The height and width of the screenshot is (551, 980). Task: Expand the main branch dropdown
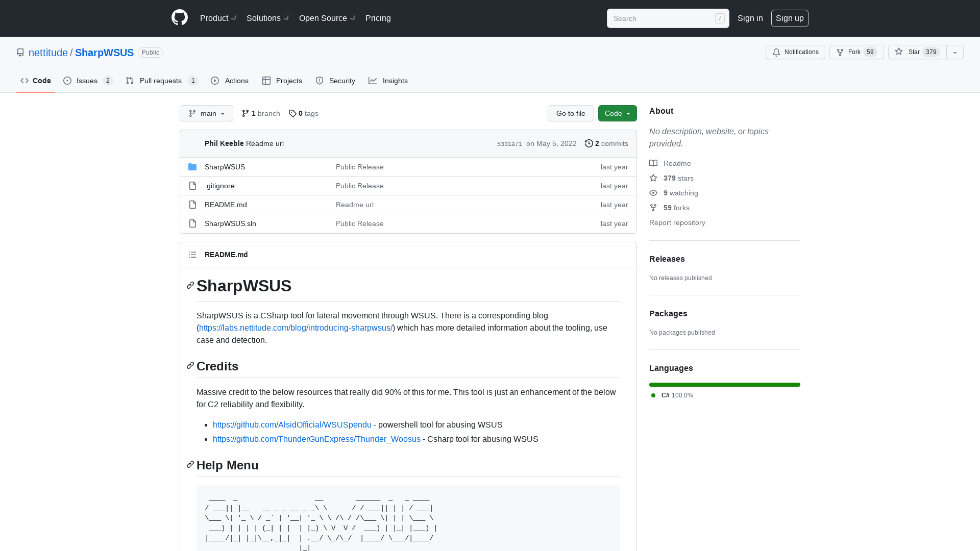click(206, 113)
